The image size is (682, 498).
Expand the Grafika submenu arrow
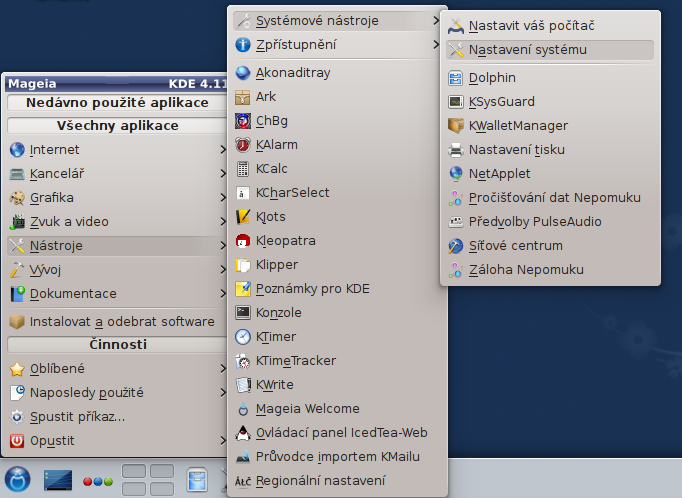pos(223,197)
